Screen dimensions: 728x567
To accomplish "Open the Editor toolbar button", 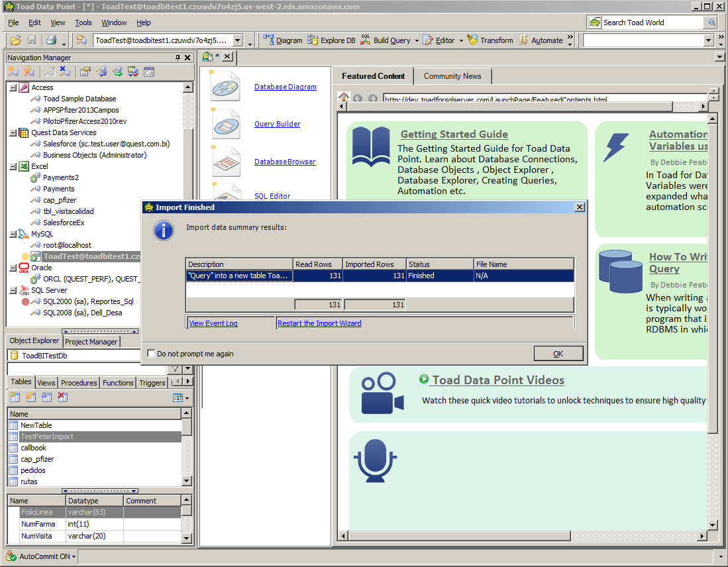I will (x=439, y=40).
